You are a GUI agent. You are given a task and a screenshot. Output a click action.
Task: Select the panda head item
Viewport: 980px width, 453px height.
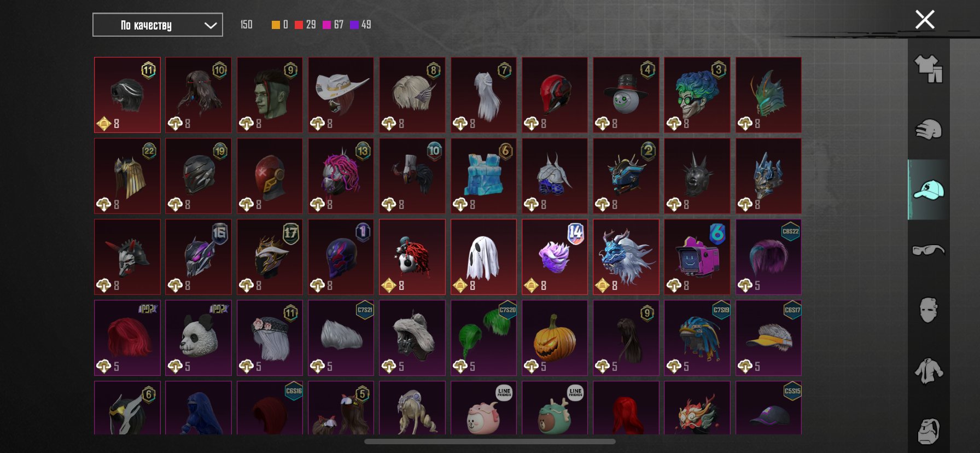point(199,338)
